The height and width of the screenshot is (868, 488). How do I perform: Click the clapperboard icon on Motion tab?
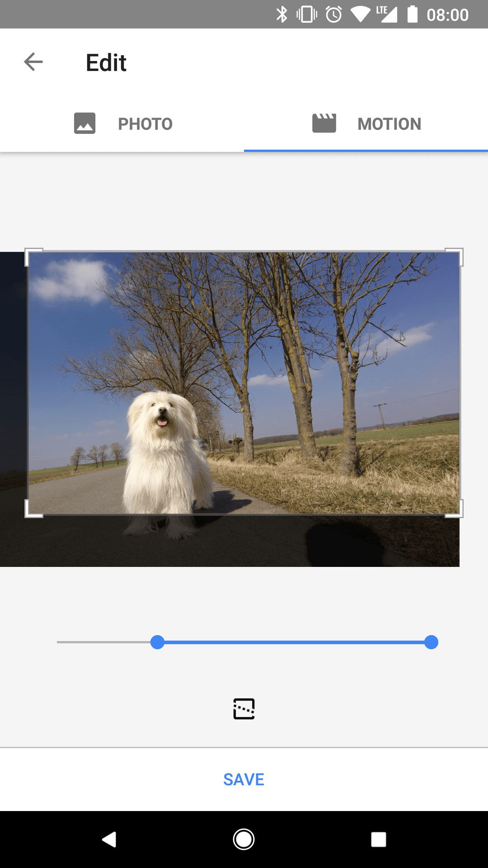point(324,123)
